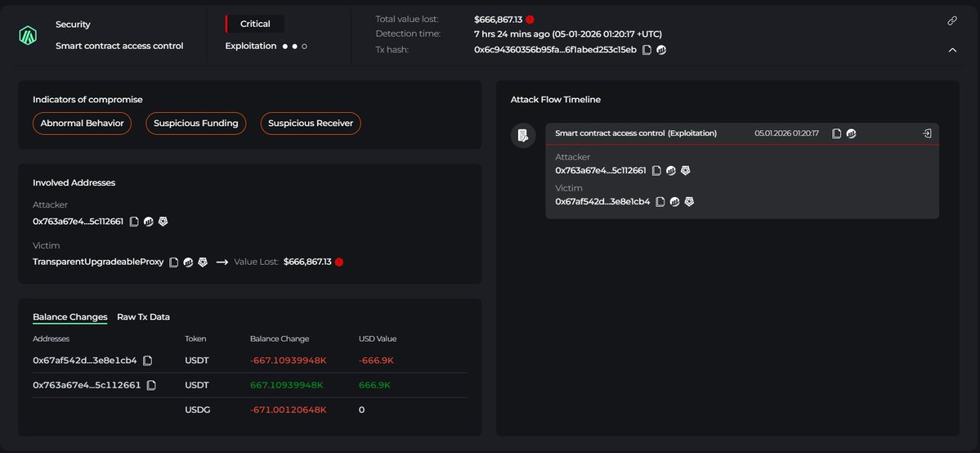Open the Tx hash in the explorer icon
The image size is (980, 453).
pyautogui.click(x=661, y=50)
